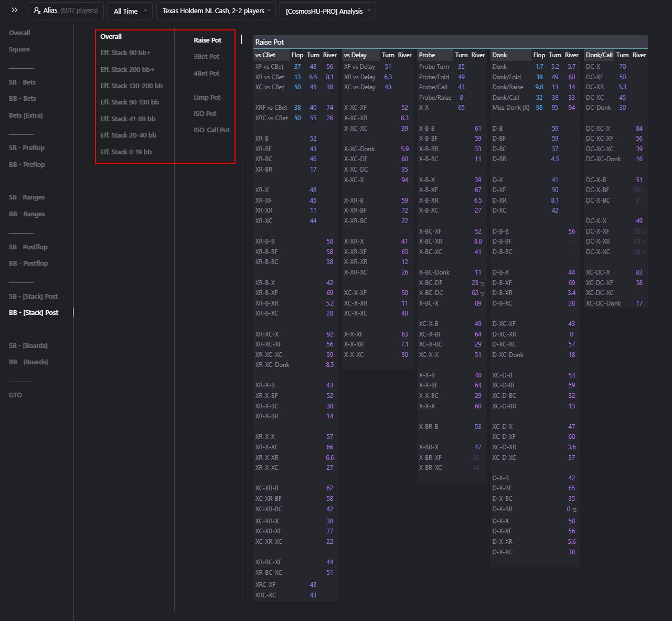Select Overall in the left sidebar

point(19,33)
